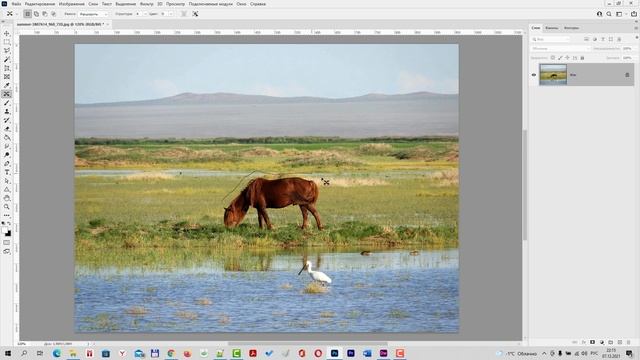The width and height of the screenshot is (640, 360).
Task: Select the Lasso tool
Action: [x=7, y=51]
